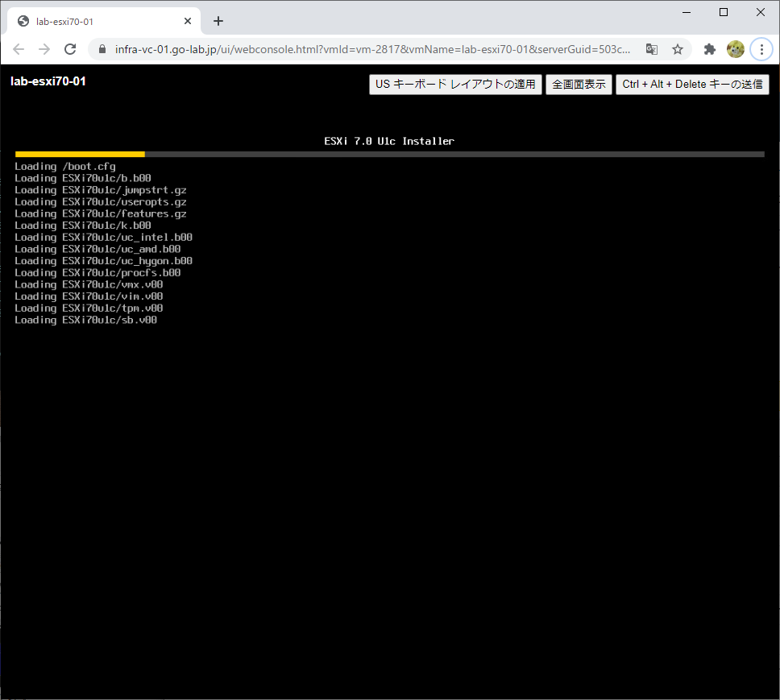Click the ESXi 7.0 U1c Installer heading
Screen dimensions: 780x700
389,141
